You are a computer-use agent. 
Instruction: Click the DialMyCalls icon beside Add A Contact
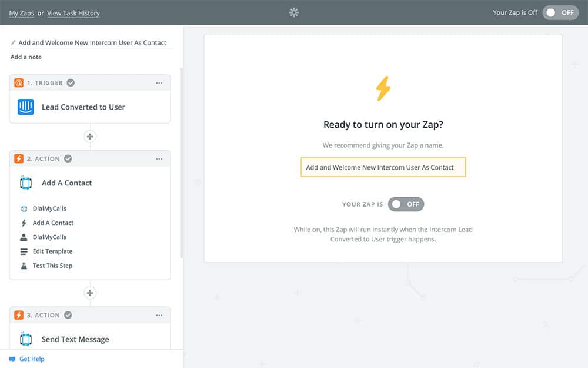[x=26, y=183]
